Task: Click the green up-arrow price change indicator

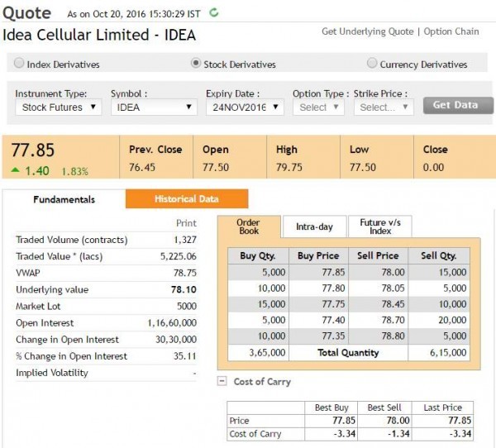Action: point(15,170)
